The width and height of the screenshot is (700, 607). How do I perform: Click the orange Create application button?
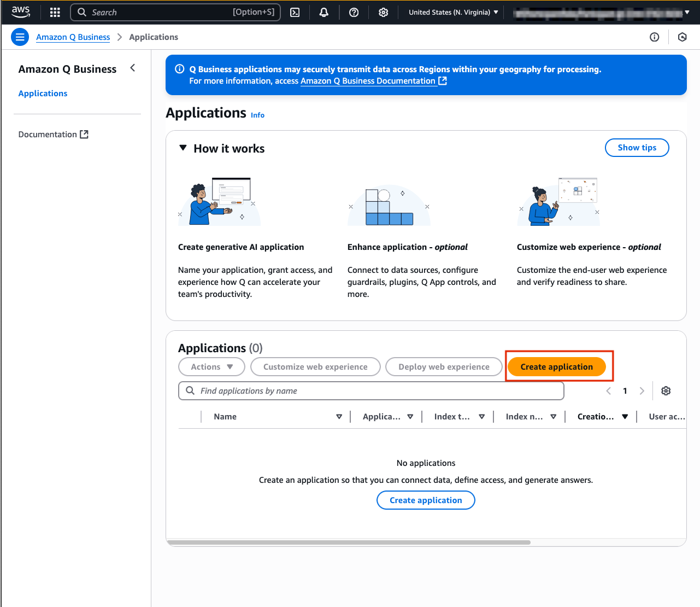pos(556,367)
